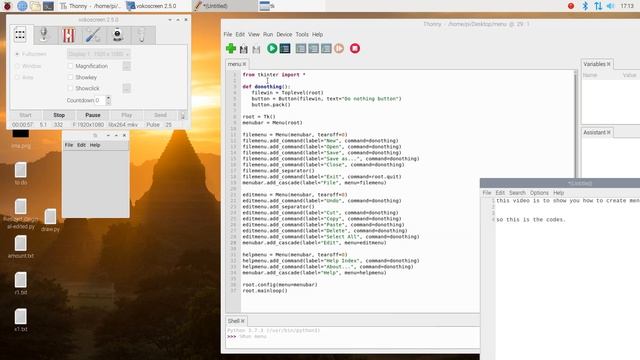This screenshot has width=640, height=360.
Task: Click the Step out icon in Thonny toolbar
Action: click(326, 49)
